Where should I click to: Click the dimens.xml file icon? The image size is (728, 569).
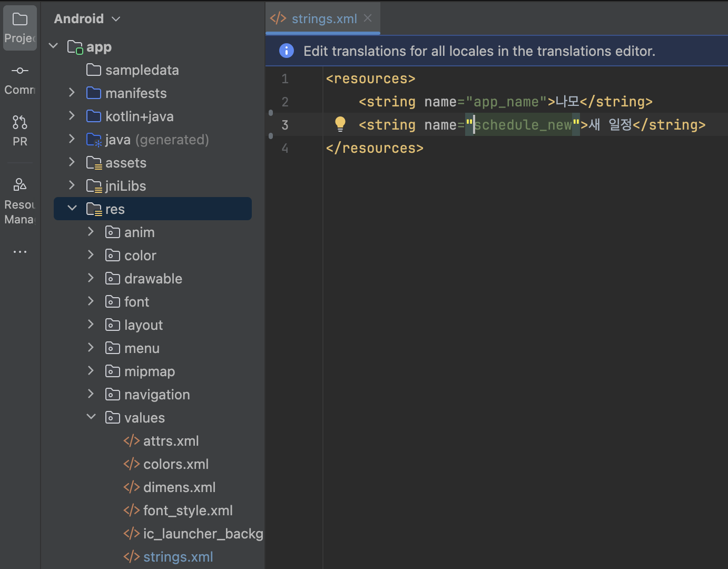[132, 487]
